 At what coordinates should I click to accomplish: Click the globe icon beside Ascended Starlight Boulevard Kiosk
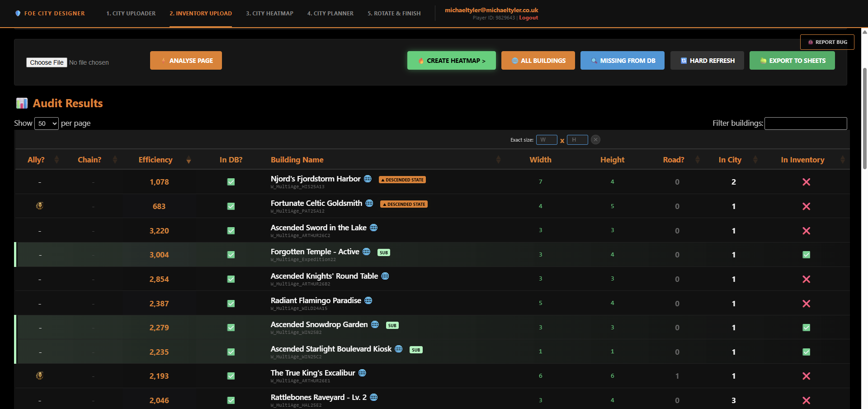pos(399,349)
